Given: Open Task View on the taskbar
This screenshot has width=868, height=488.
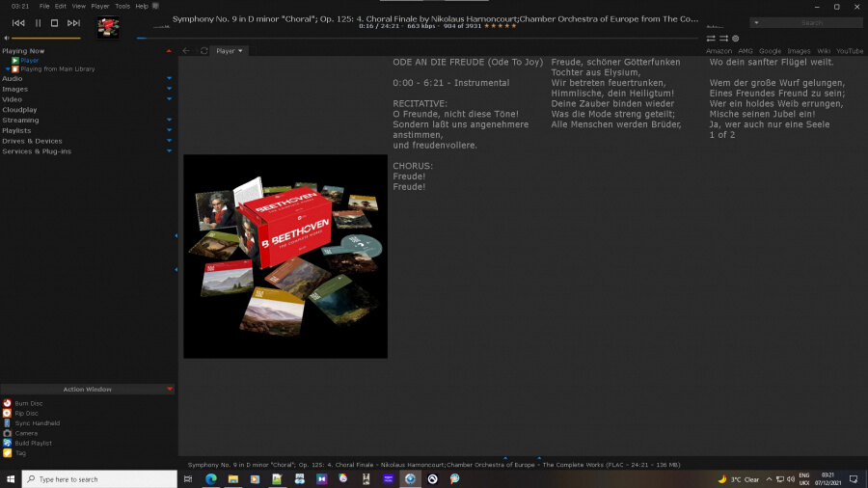Looking at the screenshot, I should click(x=188, y=479).
